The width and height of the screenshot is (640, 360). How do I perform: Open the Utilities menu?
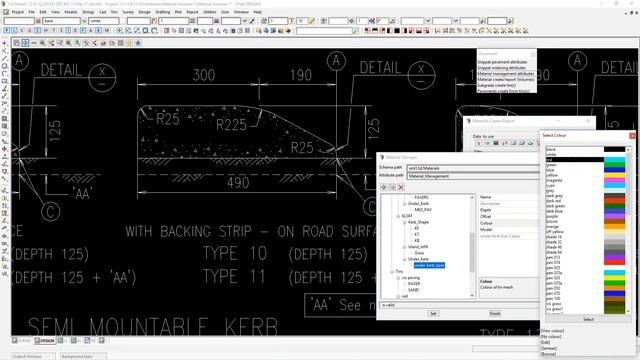tap(210, 12)
